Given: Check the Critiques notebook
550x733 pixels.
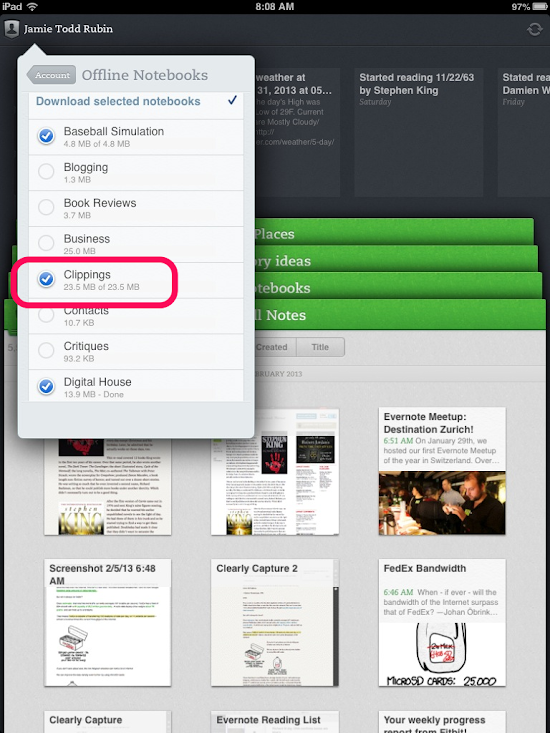Looking at the screenshot, I should [46, 350].
